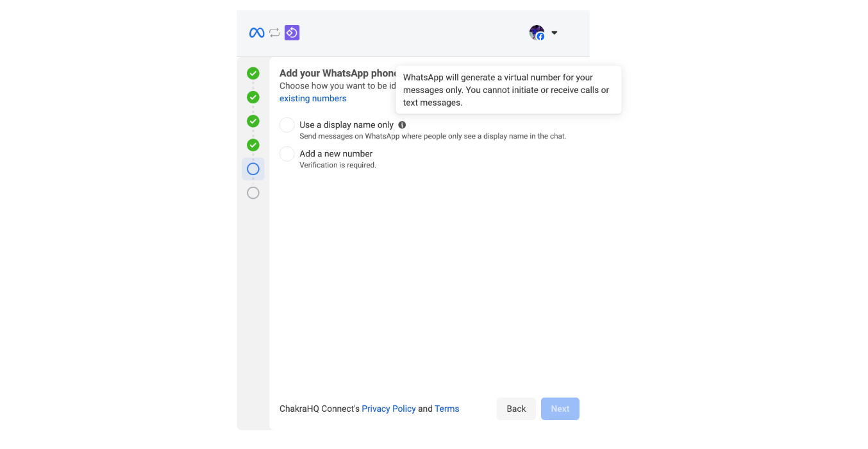The width and height of the screenshot is (868, 449).
Task: Click the third completed step checkmark
Action: pyautogui.click(x=253, y=121)
